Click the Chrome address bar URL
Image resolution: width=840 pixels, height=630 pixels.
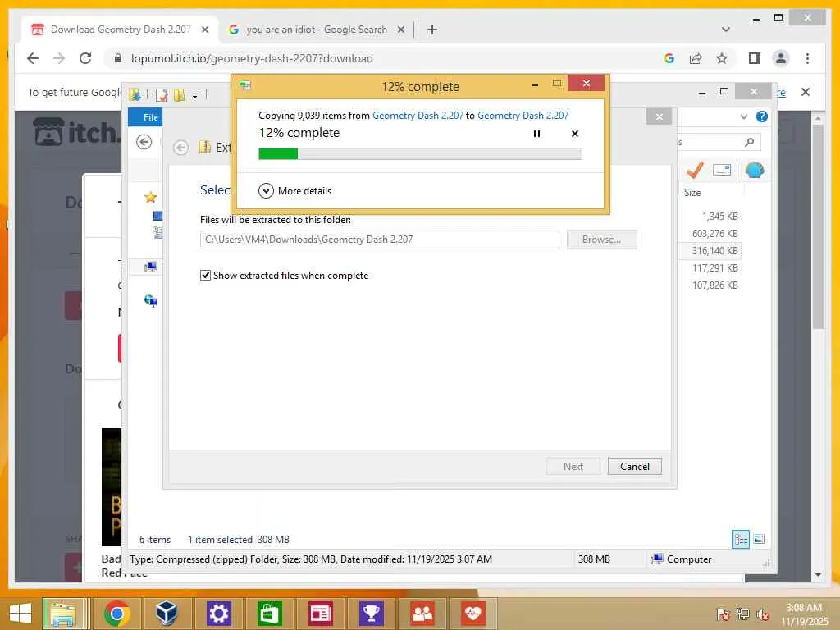252,58
